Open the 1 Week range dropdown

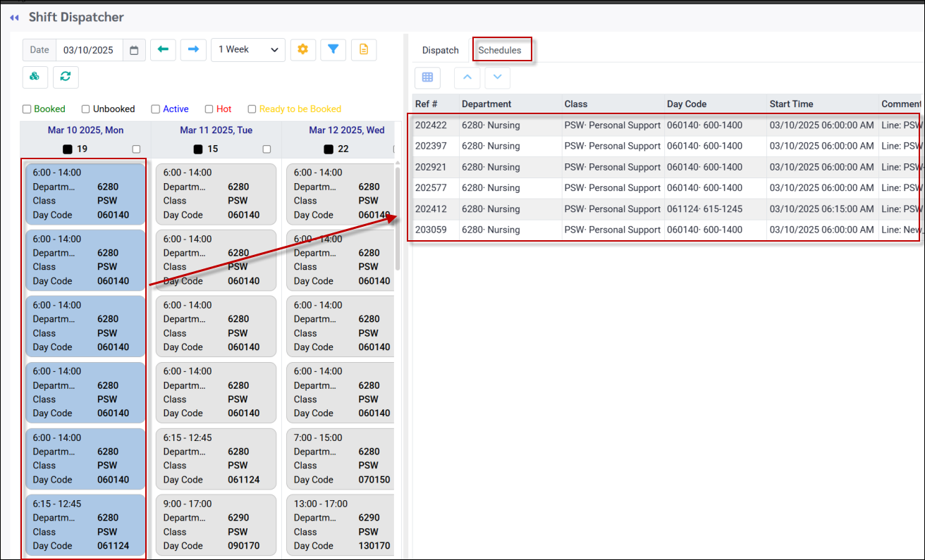pos(248,50)
